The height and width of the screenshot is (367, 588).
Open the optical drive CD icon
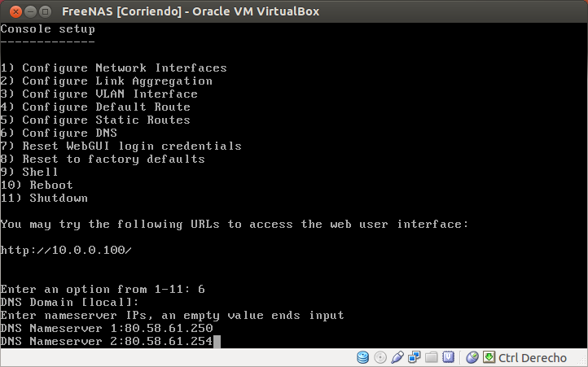380,357
